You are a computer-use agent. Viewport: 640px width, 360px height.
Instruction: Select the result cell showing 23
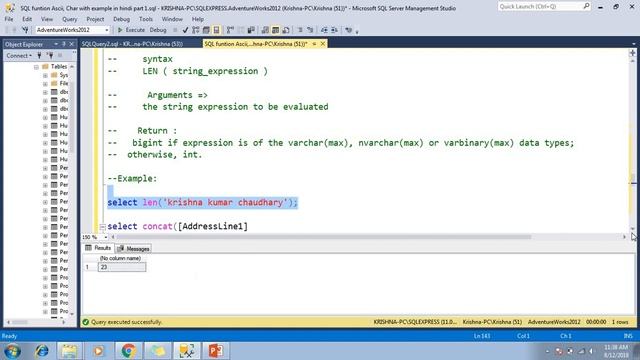coord(122,267)
